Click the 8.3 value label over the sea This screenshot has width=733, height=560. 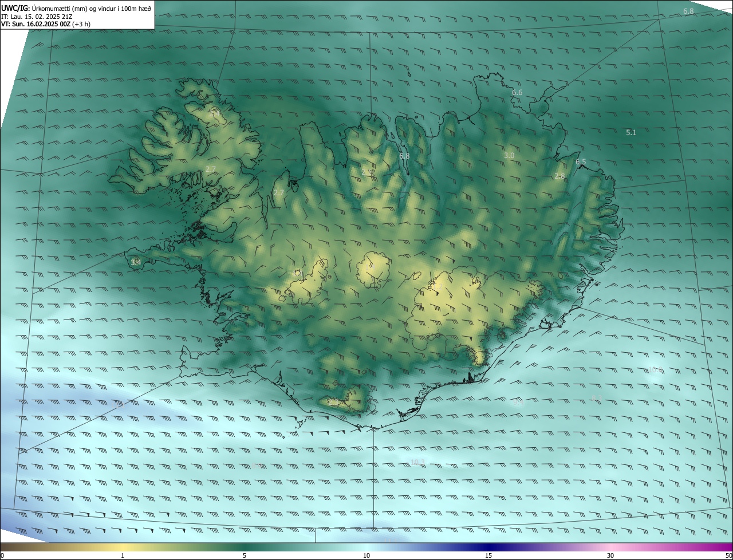pyautogui.click(x=597, y=398)
